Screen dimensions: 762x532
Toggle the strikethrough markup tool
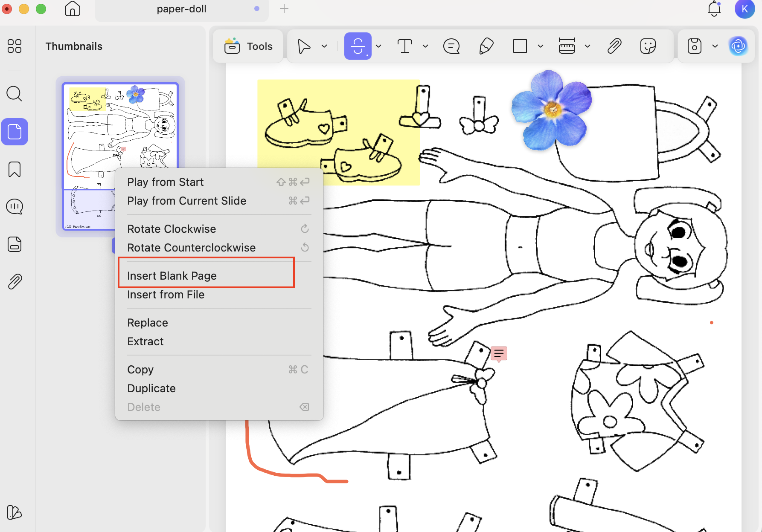tap(358, 46)
